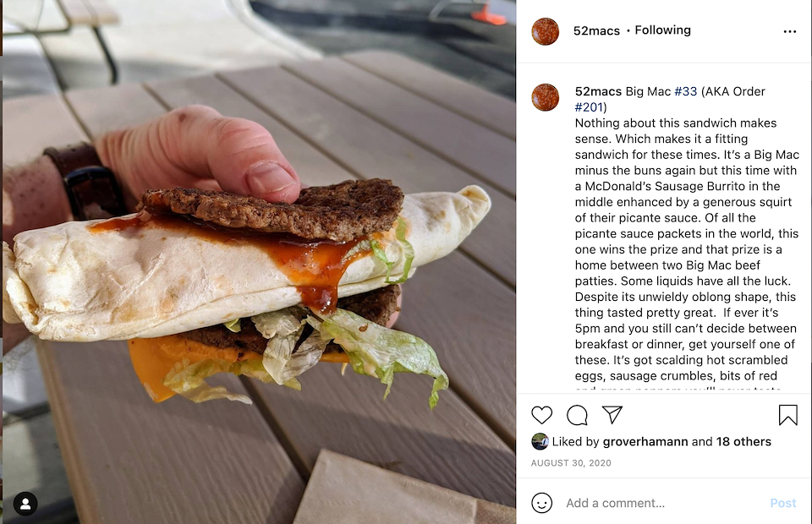Open the #201 hashtag link
The image size is (812, 524).
pyautogui.click(x=589, y=107)
